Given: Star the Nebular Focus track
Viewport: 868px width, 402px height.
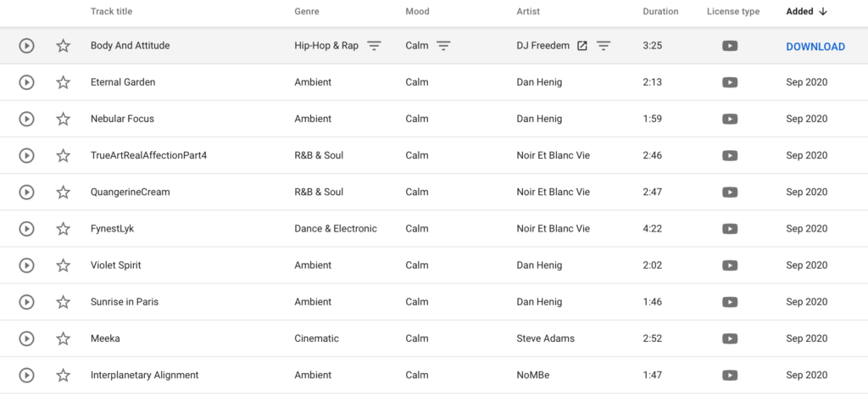Looking at the screenshot, I should [x=63, y=119].
